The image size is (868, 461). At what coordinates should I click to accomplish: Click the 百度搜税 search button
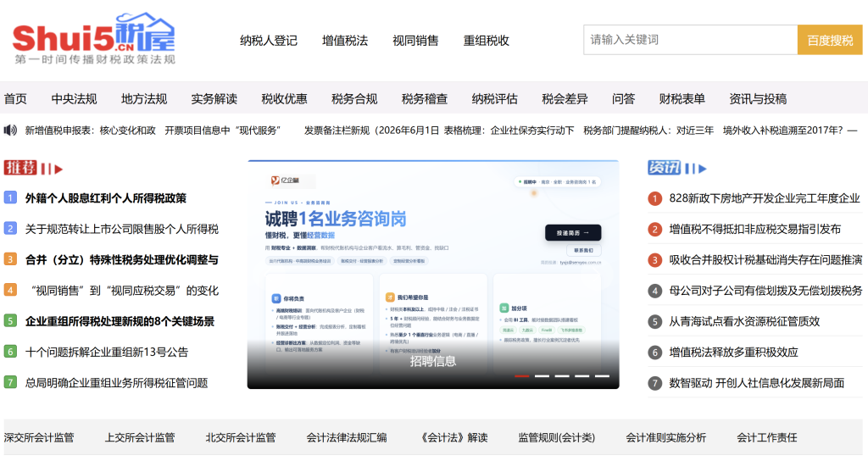(830, 40)
